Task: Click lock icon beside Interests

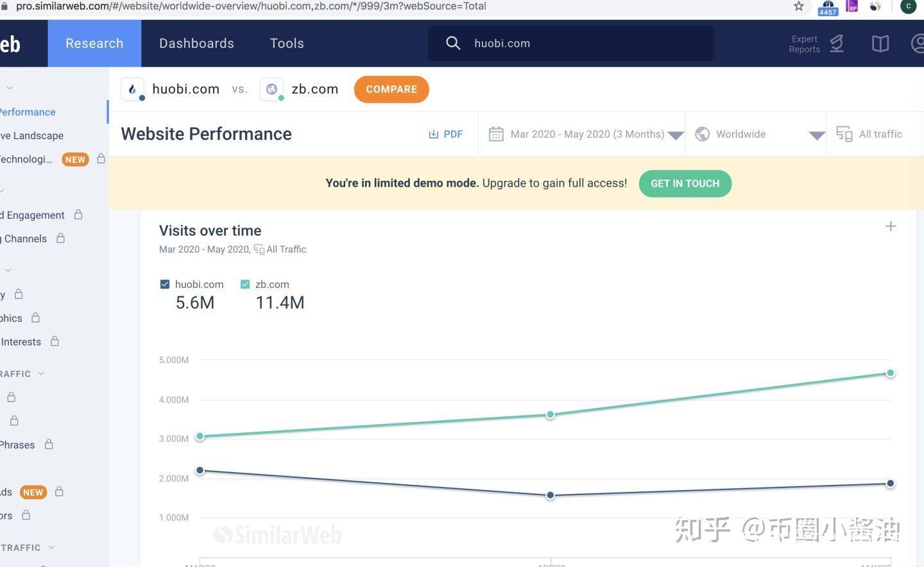Action: [55, 341]
